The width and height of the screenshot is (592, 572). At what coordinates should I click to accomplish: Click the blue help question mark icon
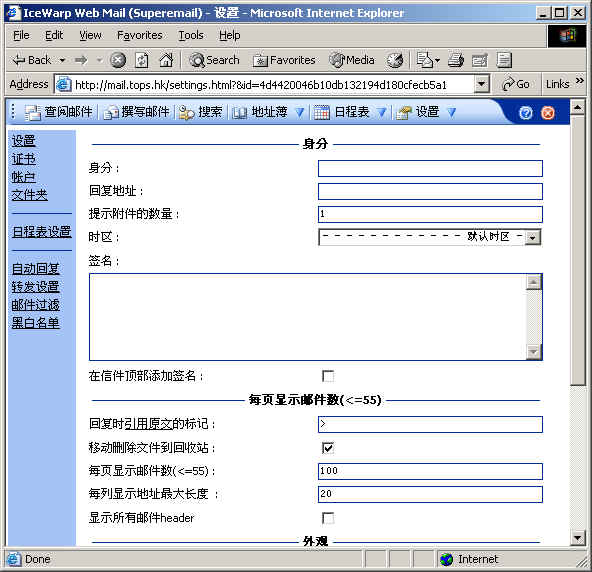(x=526, y=113)
